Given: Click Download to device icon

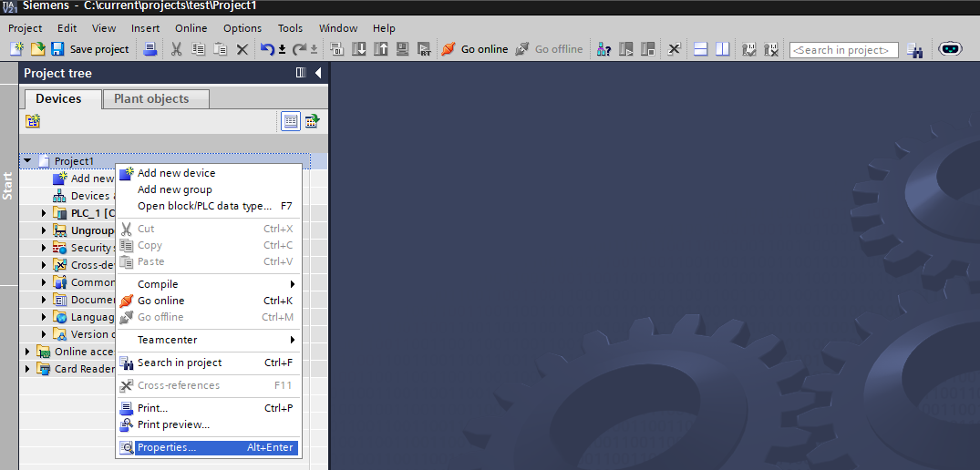Looking at the screenshot, I should pyautogui.click(x=359, y=48).
